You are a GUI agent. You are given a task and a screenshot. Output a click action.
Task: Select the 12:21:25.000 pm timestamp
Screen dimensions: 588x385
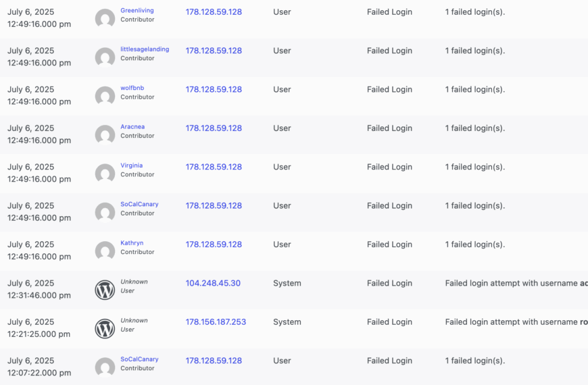[x=39, y=334]
